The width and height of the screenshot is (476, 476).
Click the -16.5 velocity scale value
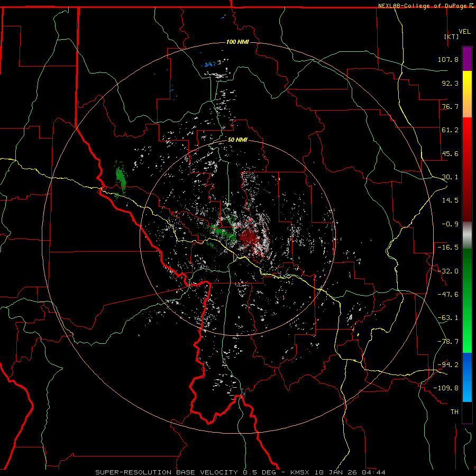point(448,248)
